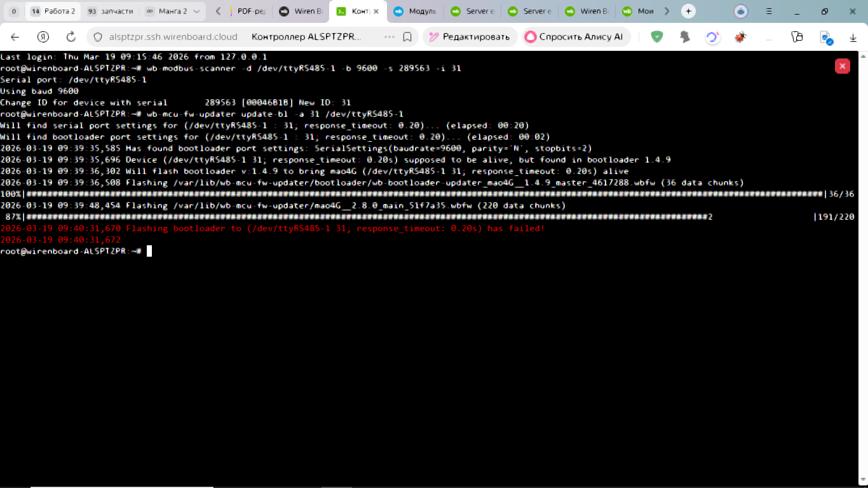Click the Спросить Алису AI button
Viewport: 868px width, 488px height.
tap(575, 37)
